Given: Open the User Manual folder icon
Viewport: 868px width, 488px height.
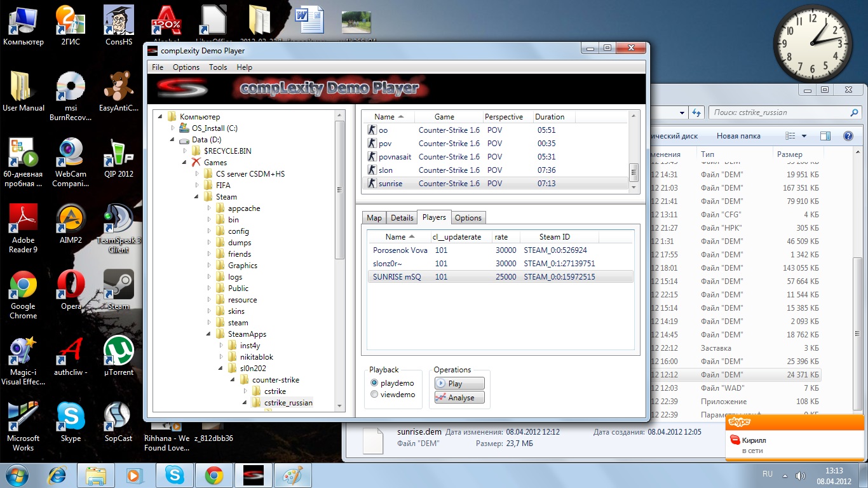Looking at the screenshot, I should [x=24, y=91].
